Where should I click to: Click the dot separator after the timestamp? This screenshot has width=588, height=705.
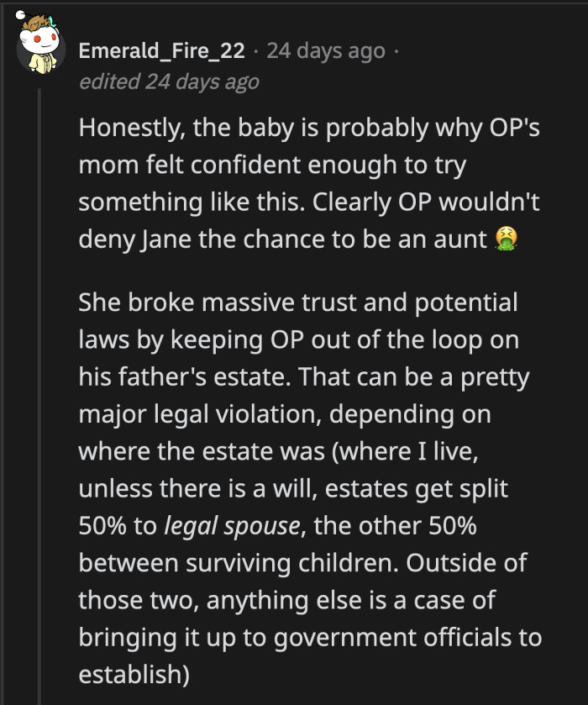pyautogui.click(x=395, y=51)
